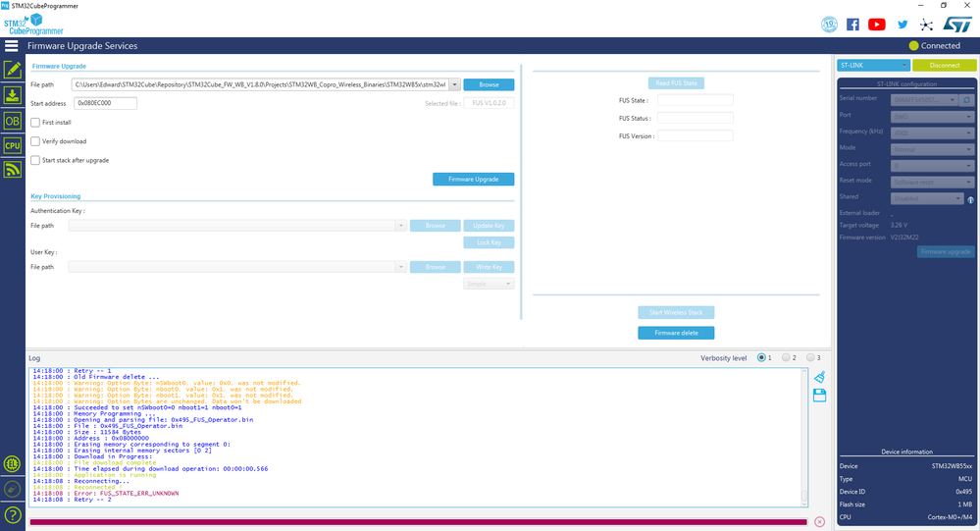
Task: Open the anniversary badge icon
Action: point(829,25)
